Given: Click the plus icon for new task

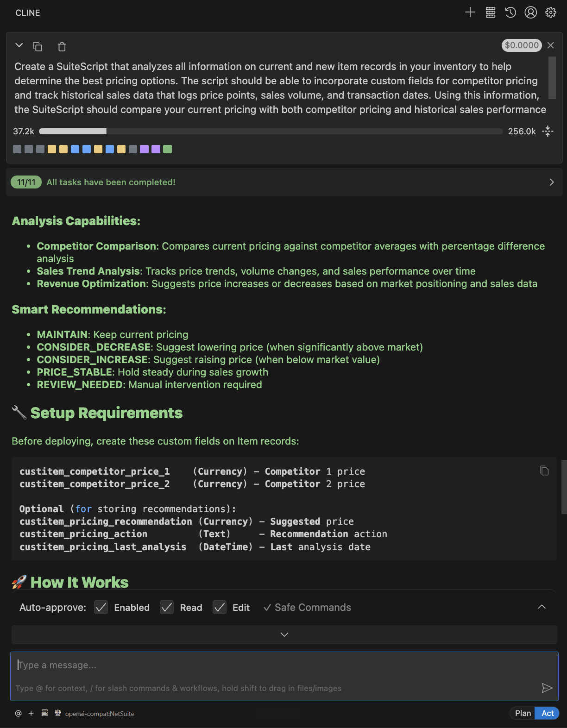Looking at the screenshot, I should point(470,13).
